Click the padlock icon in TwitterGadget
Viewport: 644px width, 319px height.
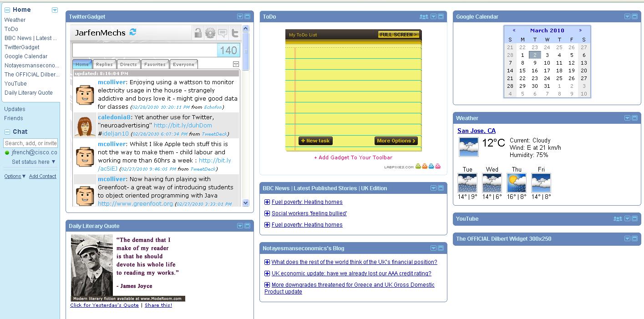pos(198,33)
